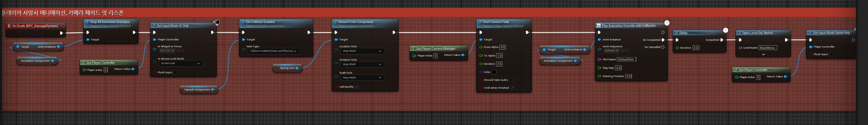Click the Slot Name DefaultSlot field
The width and height of the screenshot is (868, 125).
click(x=626, y=60)
